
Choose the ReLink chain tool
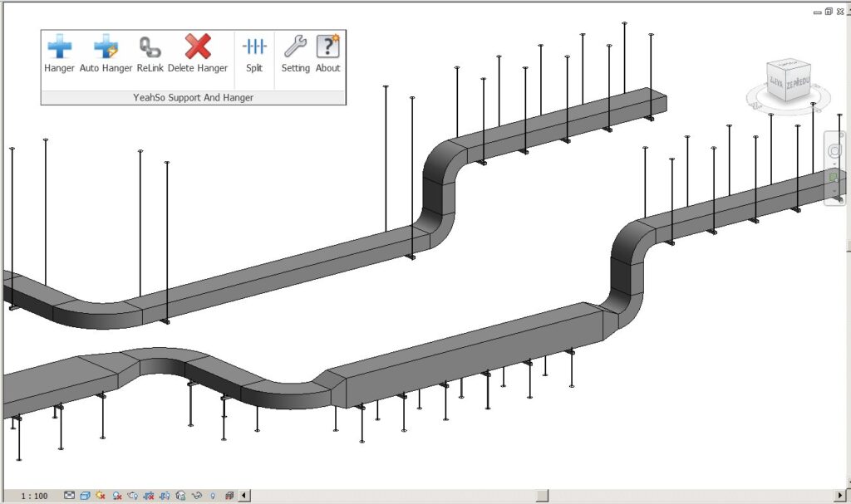150,54
